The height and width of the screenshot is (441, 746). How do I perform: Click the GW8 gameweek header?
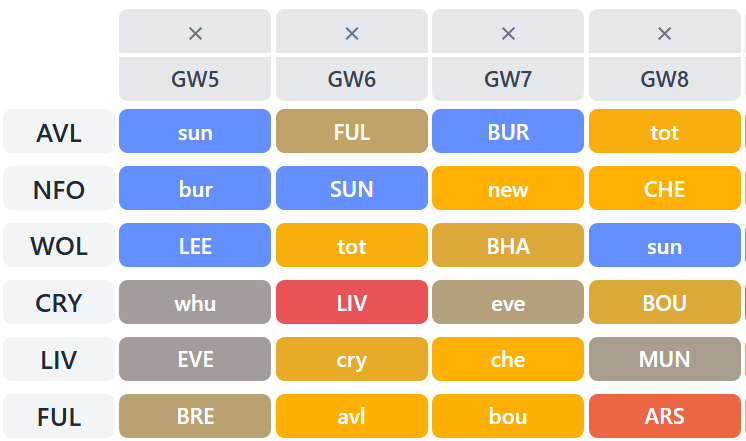coord(664,79)
